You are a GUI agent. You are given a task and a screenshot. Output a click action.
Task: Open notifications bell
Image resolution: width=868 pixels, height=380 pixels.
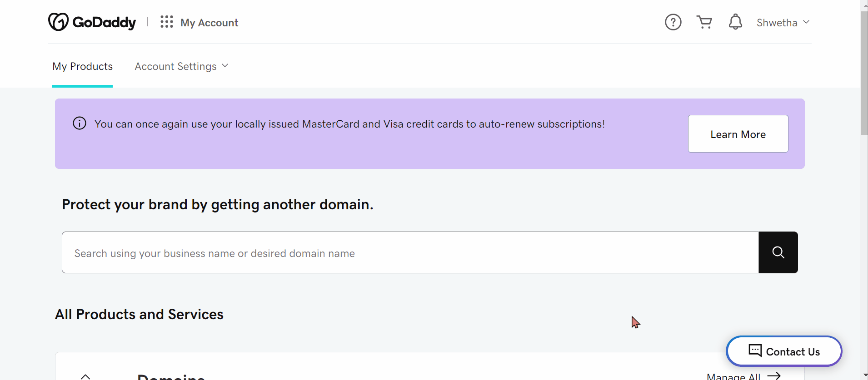pos(735,22)
